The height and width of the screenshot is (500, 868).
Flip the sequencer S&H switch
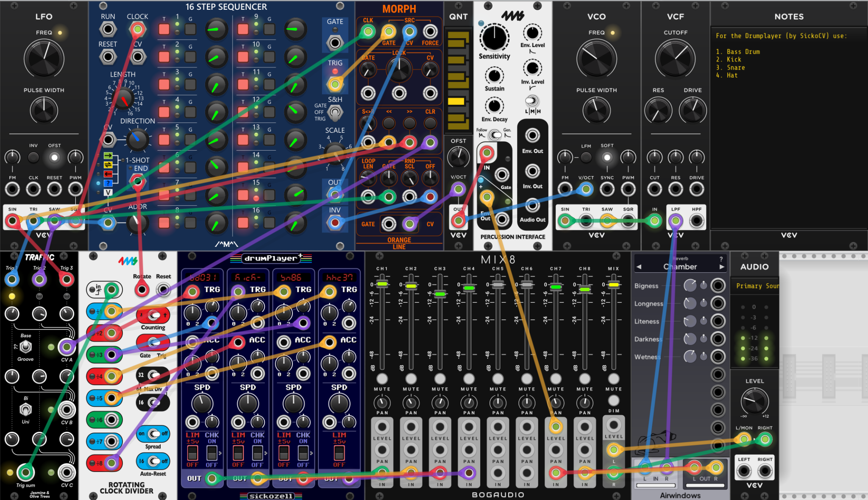[335, 112]
